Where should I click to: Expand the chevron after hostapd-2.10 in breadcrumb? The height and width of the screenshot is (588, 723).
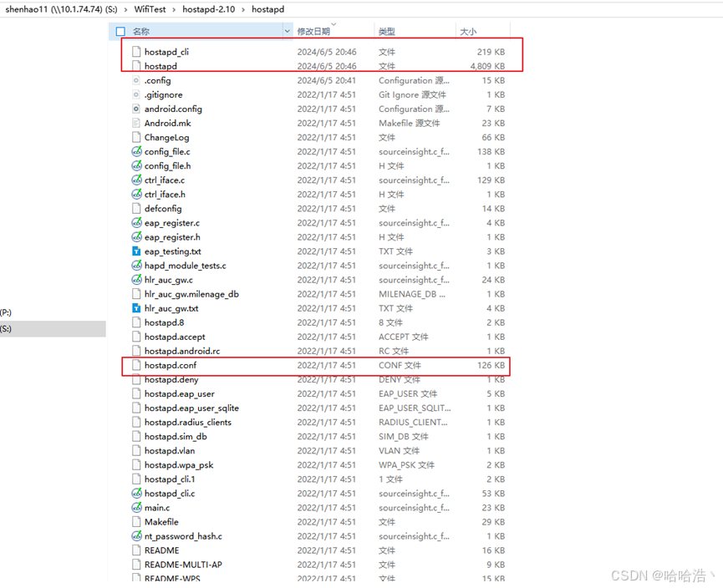243,9
